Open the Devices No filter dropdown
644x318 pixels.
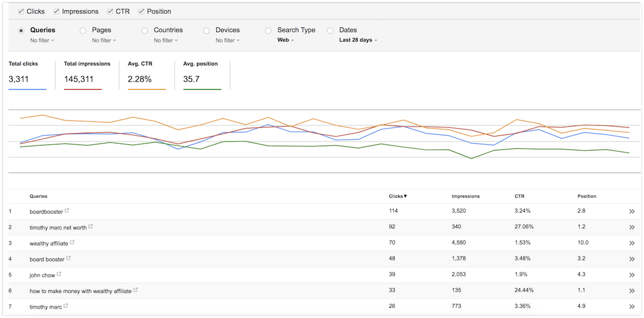228,40
